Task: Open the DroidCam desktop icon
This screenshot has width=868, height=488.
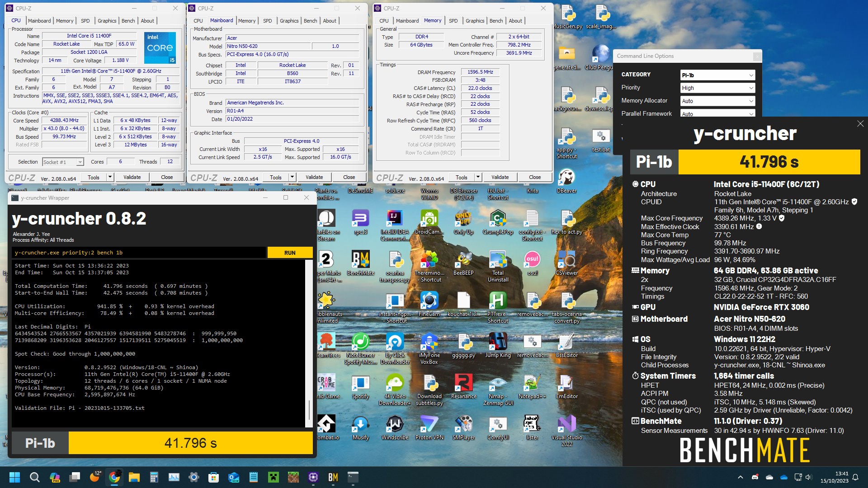Action: [429, 222]
